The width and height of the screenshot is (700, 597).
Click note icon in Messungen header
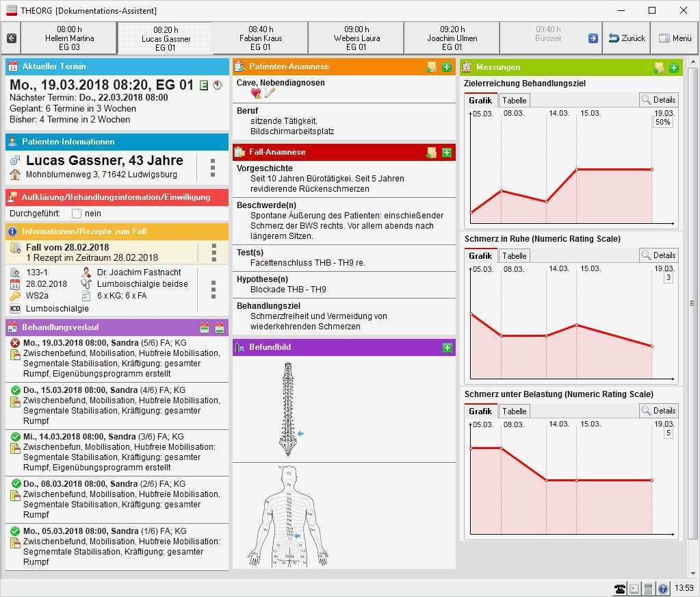[x=658, y=68]
